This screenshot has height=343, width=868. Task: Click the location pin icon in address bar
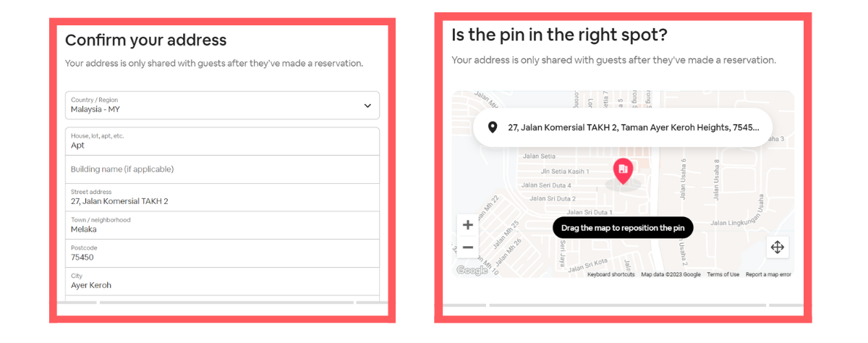[x=493, y=127]
